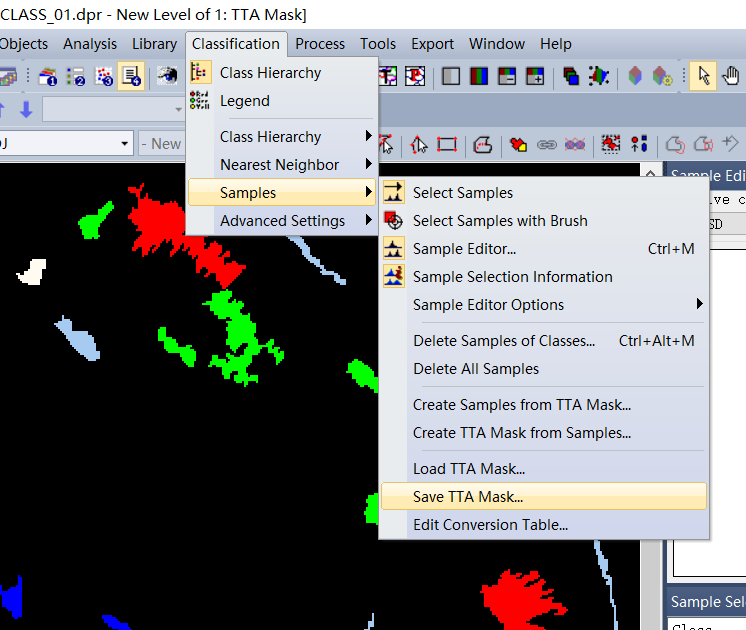Click the image layer equalization icon
This screenshot has width=746, height=630.
(x=599, y=76)
